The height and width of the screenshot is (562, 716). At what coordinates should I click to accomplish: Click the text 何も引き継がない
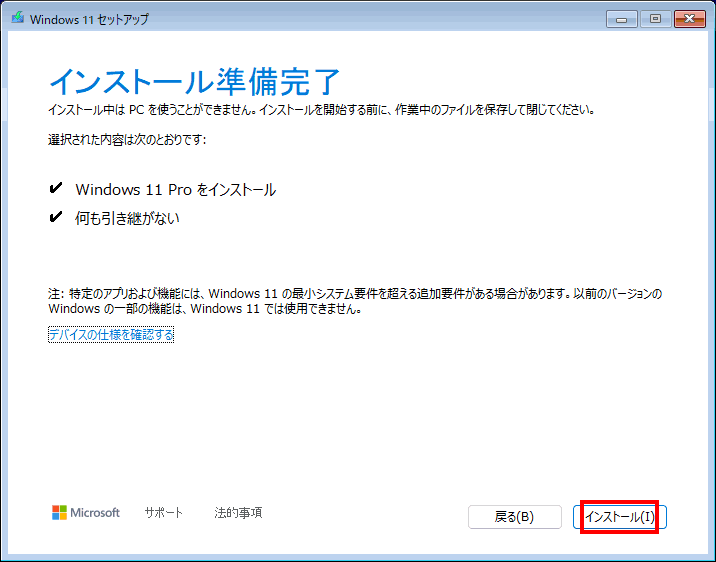127,218
